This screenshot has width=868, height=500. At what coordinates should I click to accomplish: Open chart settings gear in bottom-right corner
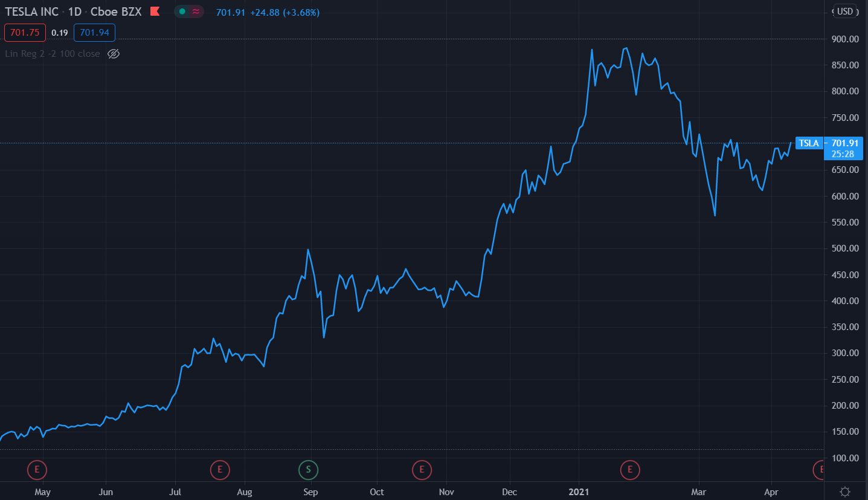click(845, 492)
